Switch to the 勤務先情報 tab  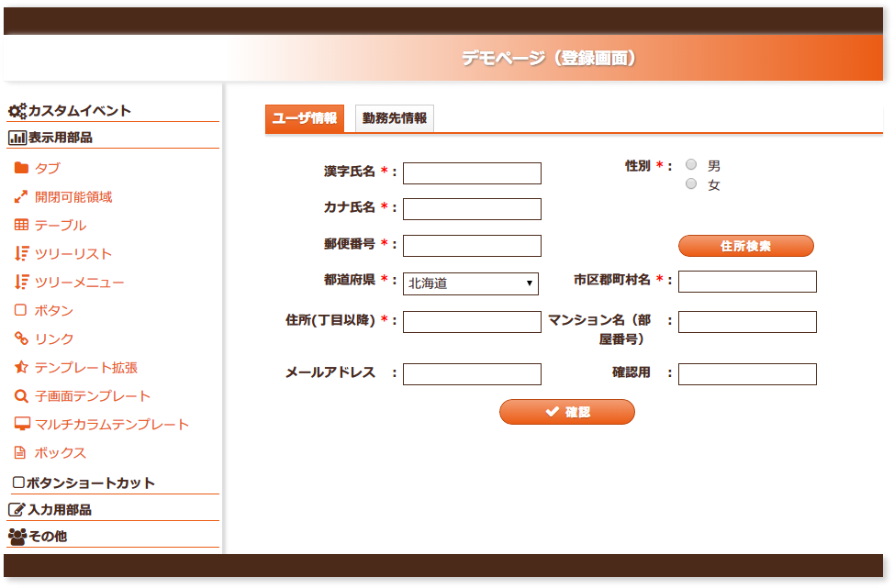point(395,118)
